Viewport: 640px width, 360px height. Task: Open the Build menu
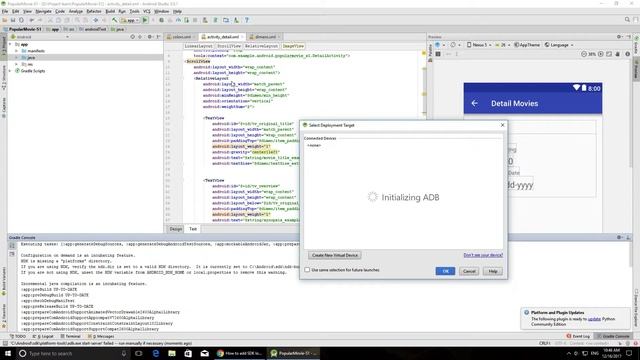110,11
